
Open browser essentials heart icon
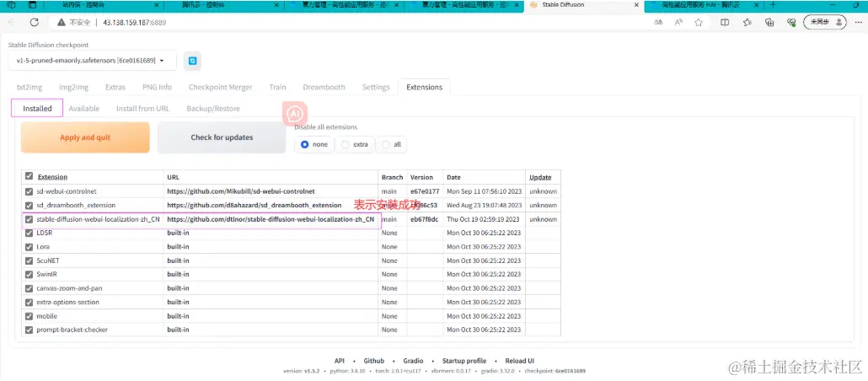[x=791, y=23]
